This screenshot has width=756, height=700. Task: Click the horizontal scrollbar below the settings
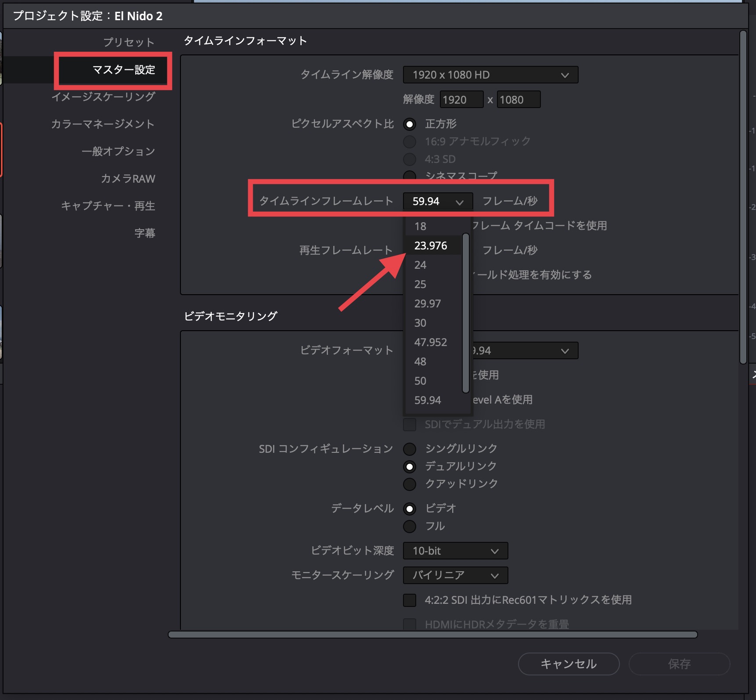[433, 634]
